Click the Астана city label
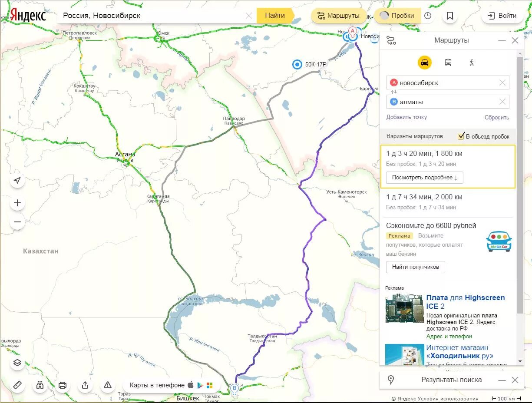Screen dimensions: 532x403 pyautogui.click(x=125, y=154)
